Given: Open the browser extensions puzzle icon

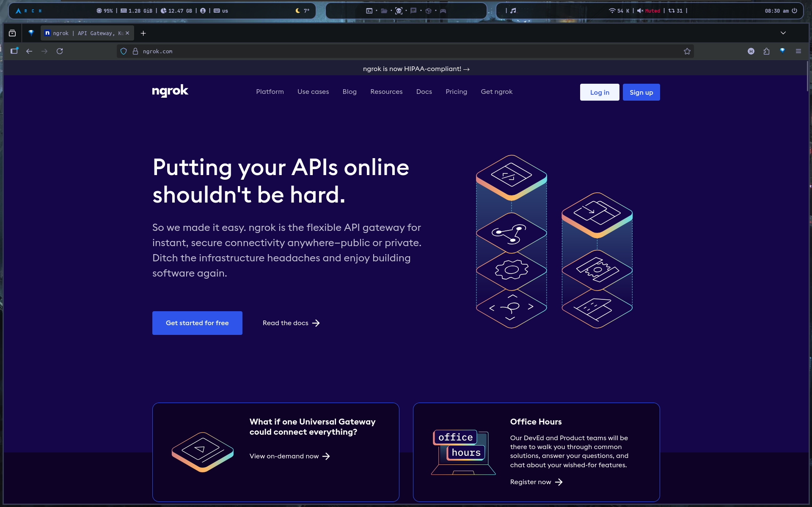Looking at the screenshot, I should 766,51.
